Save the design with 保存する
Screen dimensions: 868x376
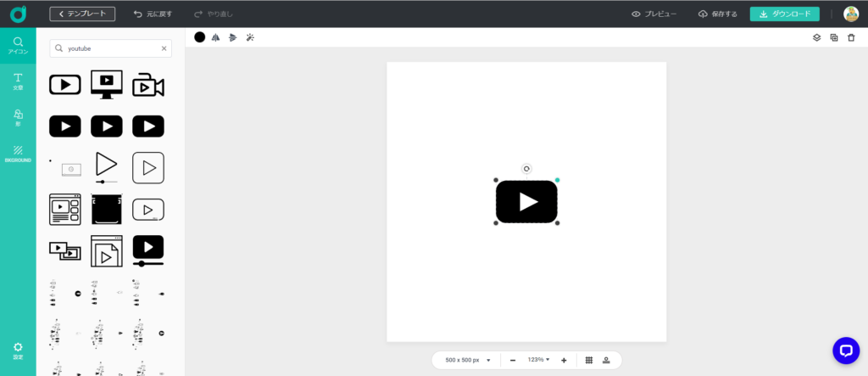(x=718, y=14)
